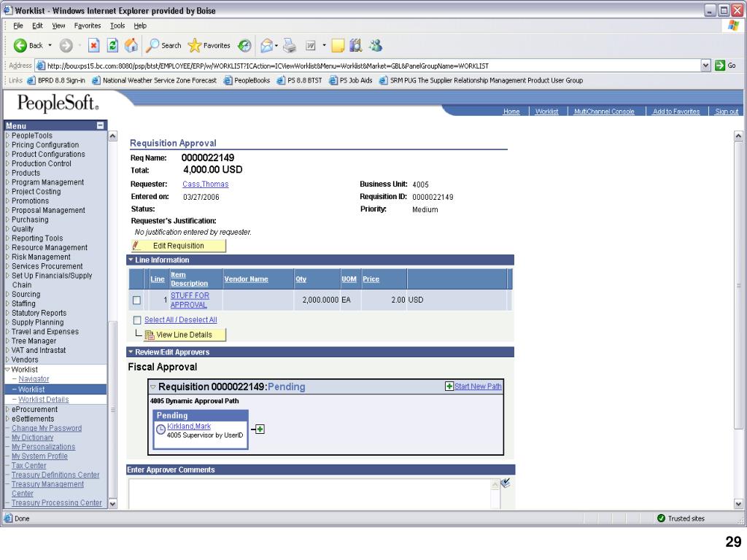
Task: Check the line 1 STUFF FOR APPROVAL checkbox
Action: (136, 300)
